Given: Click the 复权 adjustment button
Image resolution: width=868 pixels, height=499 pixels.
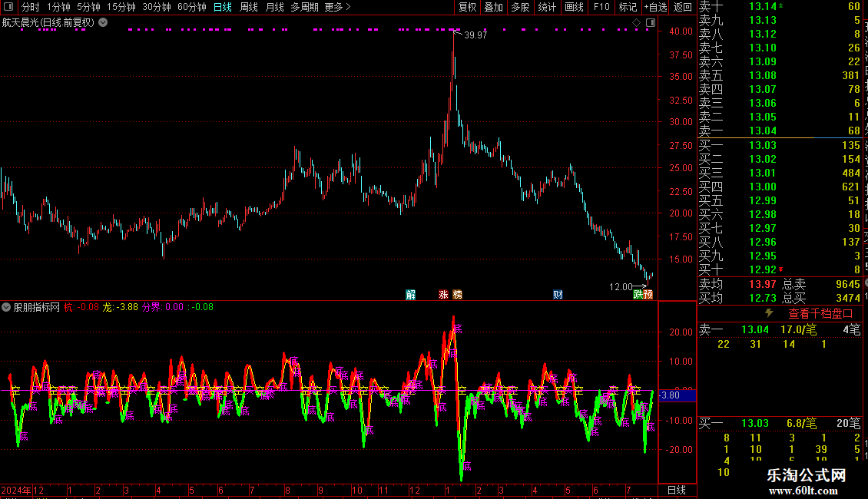Looking at the screenshot, I should 467,7.
